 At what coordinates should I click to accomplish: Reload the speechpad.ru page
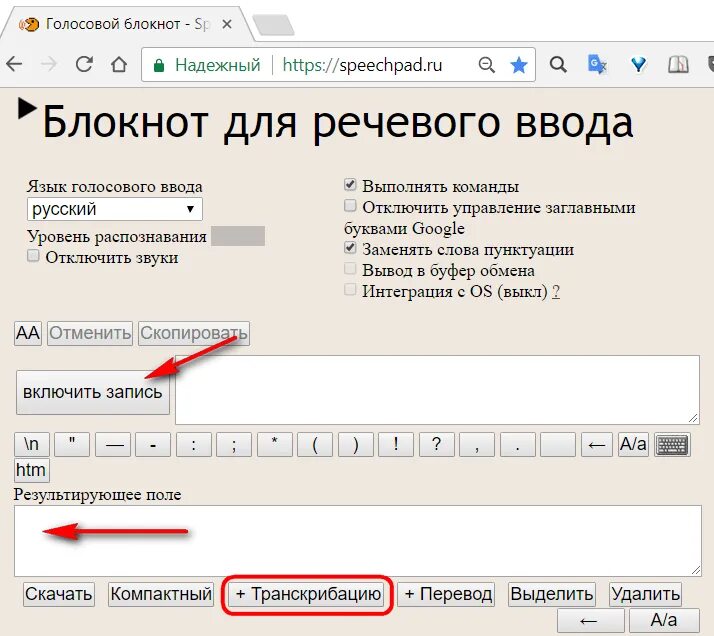pos(84,64)
